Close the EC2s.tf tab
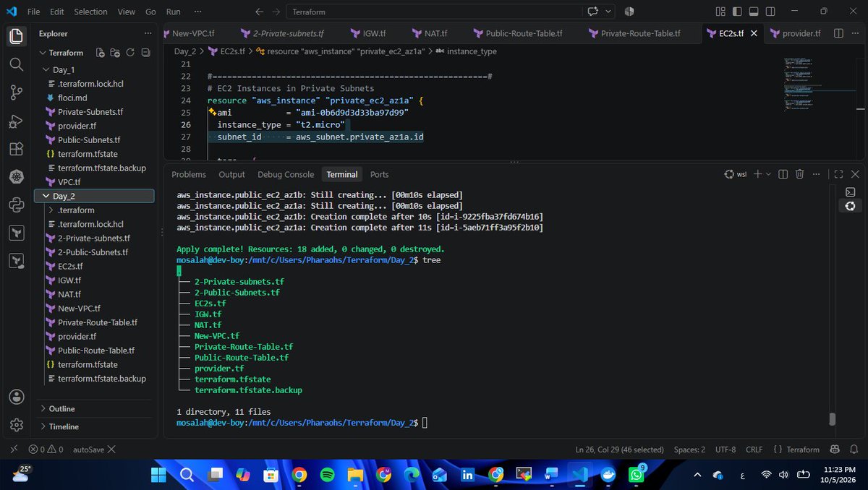868x490 pixels. tap(754, 33)
